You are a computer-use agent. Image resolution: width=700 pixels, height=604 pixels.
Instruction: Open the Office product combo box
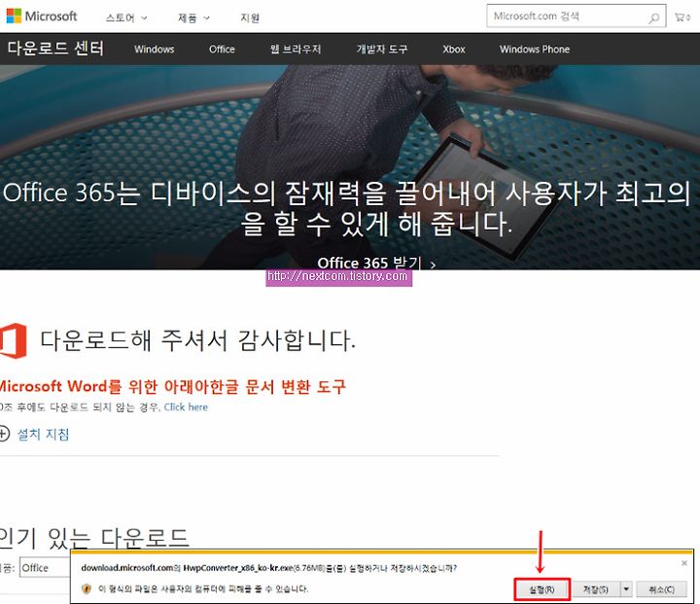tap(45, 568)
